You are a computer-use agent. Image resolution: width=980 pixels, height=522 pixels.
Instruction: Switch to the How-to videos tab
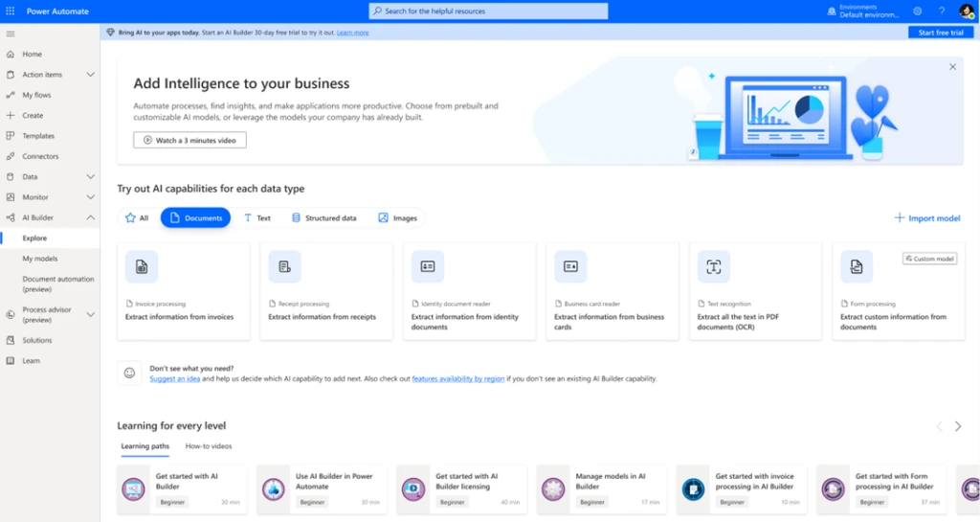pyautogui.click(x=209, y=446)
